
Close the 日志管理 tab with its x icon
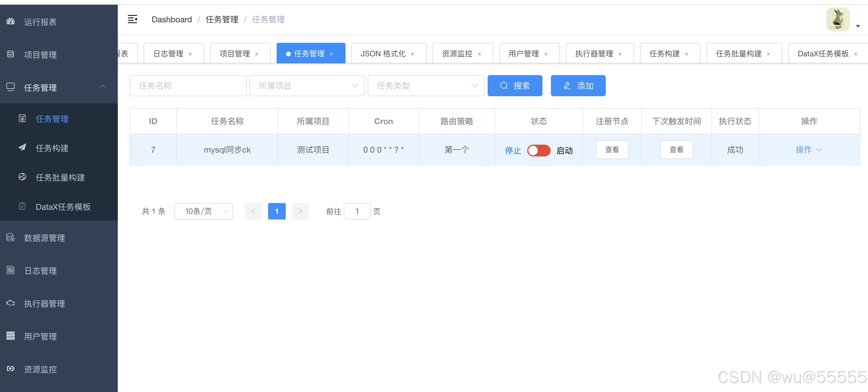tap(190, 54)
